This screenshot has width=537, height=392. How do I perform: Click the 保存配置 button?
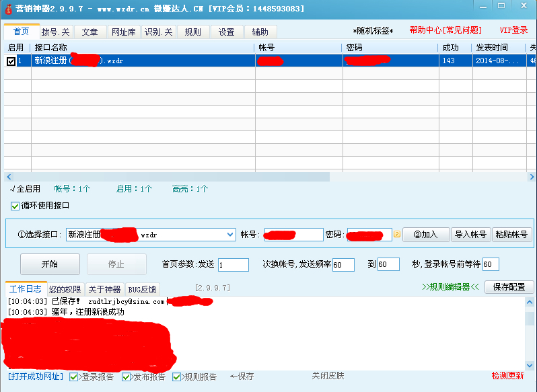point(509,287)
